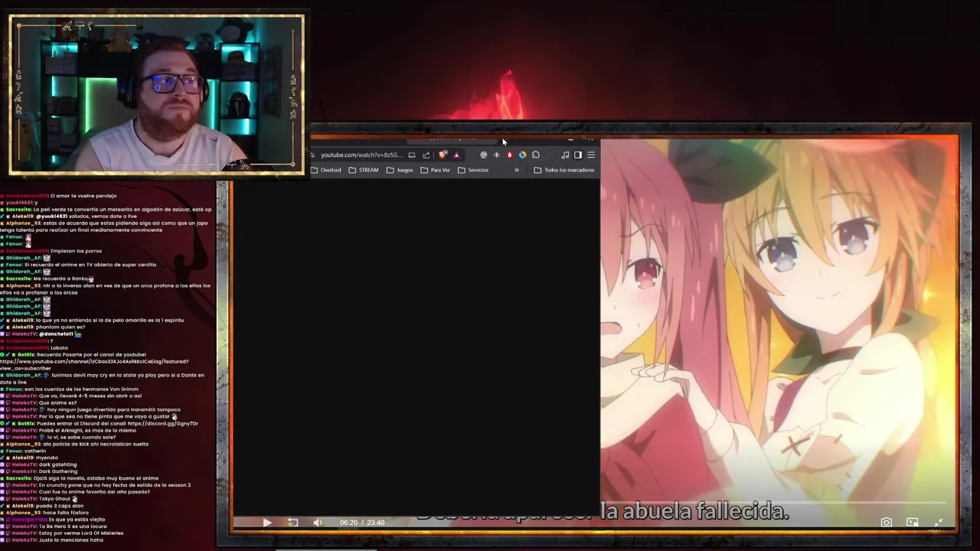Click chat message 'Tokyo Ghoul'

click(56, 499)
